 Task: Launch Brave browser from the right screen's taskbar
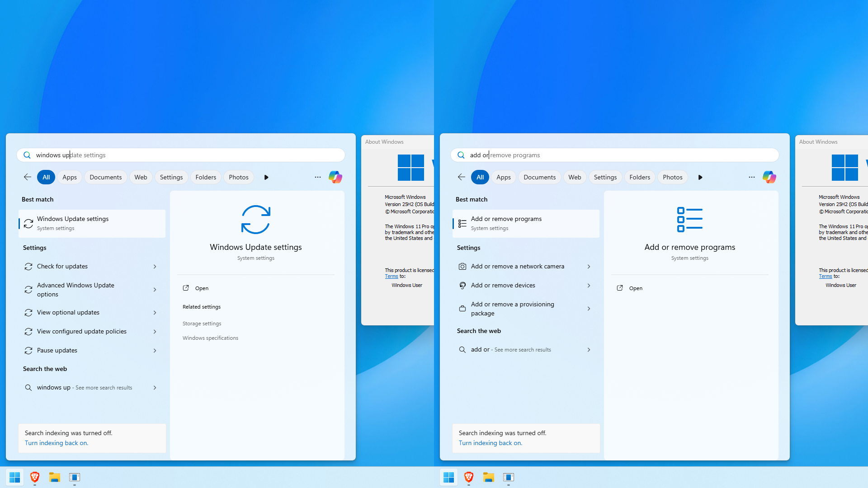coord(469,477)
